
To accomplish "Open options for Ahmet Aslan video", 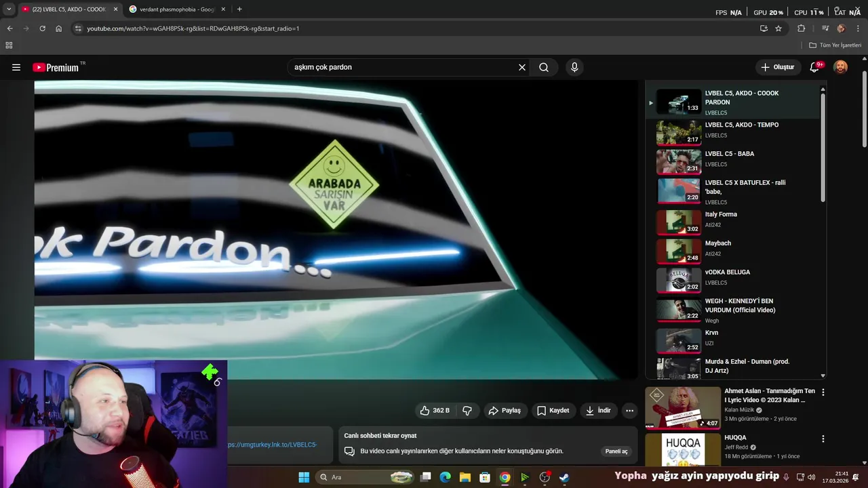I will click(823, 392).
